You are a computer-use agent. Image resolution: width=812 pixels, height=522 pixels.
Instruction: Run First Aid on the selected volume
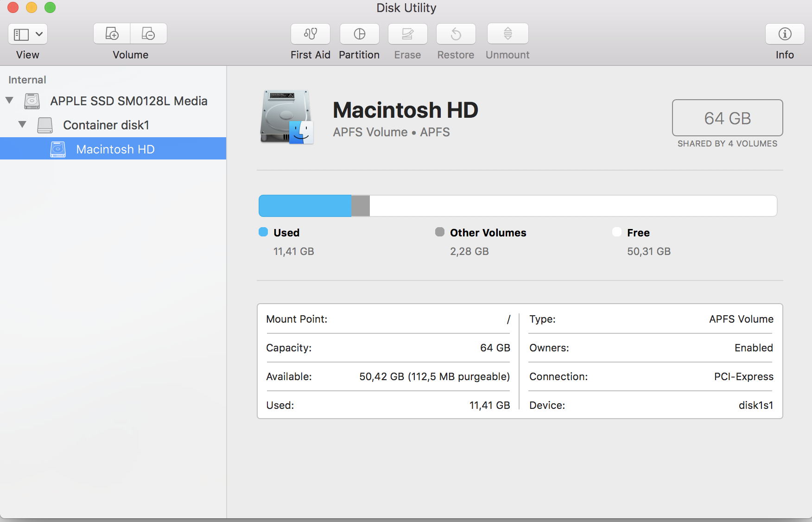coord(310,34)
